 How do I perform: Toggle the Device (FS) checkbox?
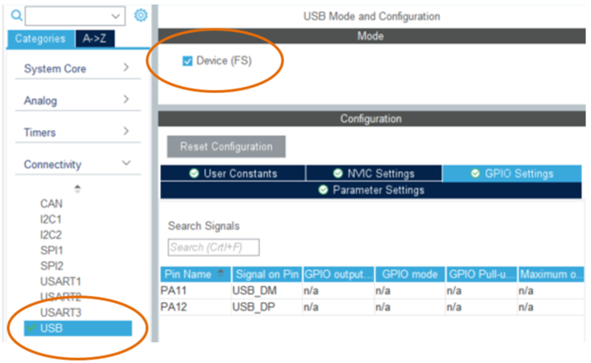coord(187,61)
